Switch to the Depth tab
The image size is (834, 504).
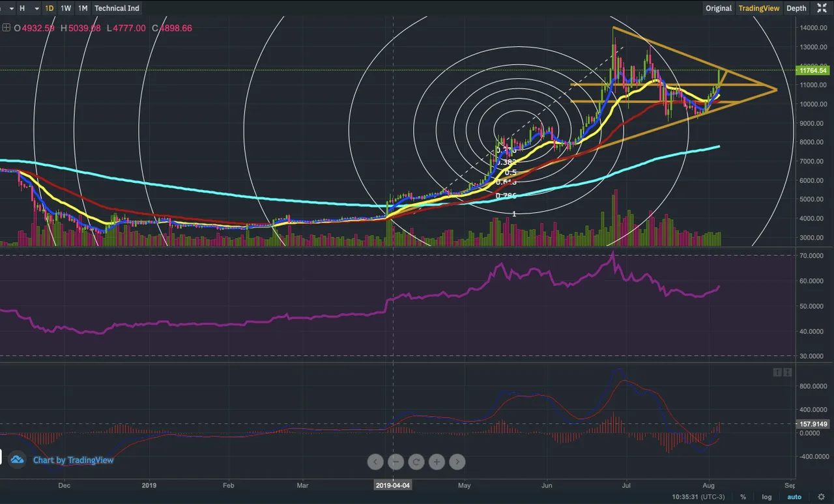(796, 8)
